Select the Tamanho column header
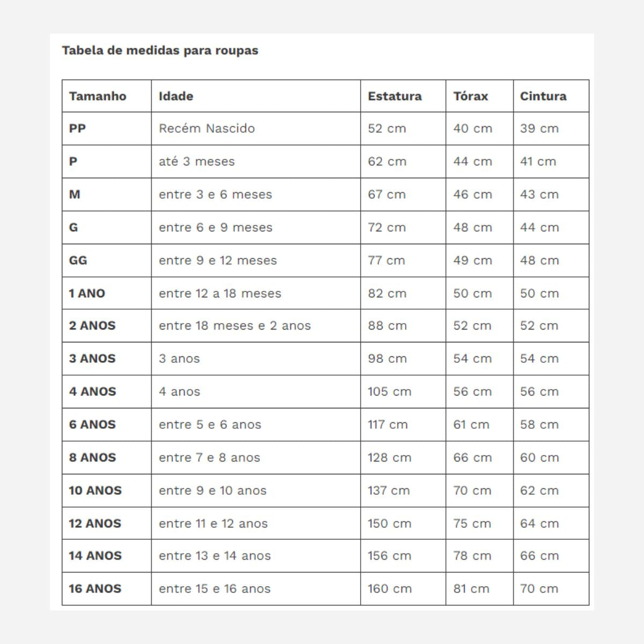 click(x=98, y=97)
